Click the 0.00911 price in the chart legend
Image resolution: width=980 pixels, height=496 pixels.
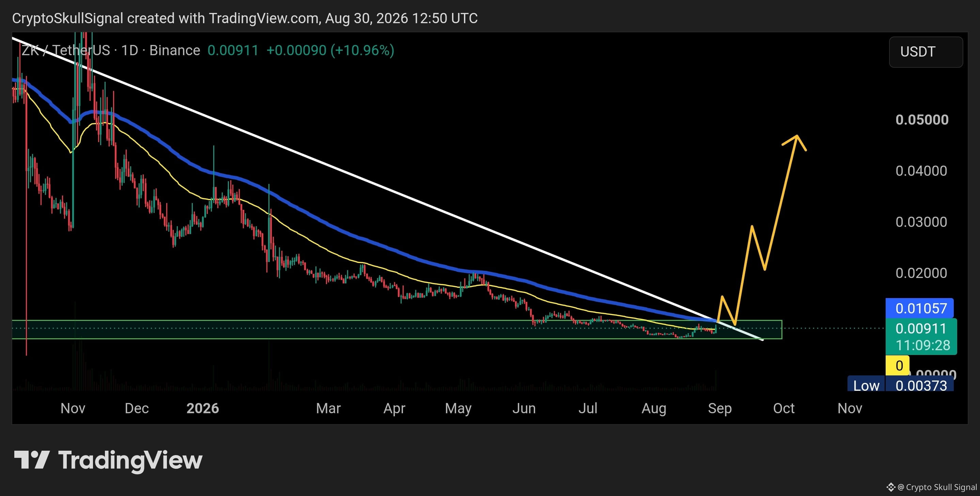(233, 50)
